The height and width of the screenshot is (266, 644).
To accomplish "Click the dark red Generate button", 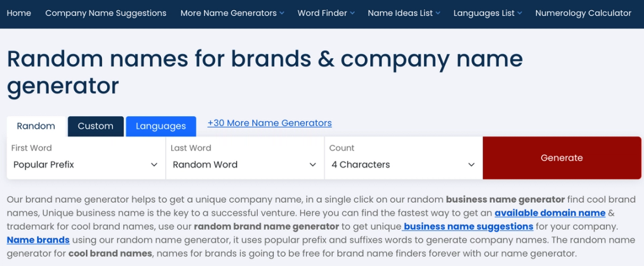I will [562, 158].
